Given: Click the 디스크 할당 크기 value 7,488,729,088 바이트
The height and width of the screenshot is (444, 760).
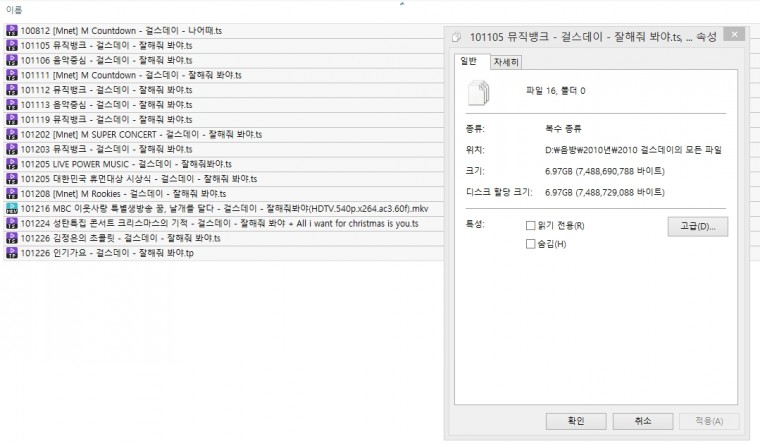Looking at the screenshot, I should 605,192.
